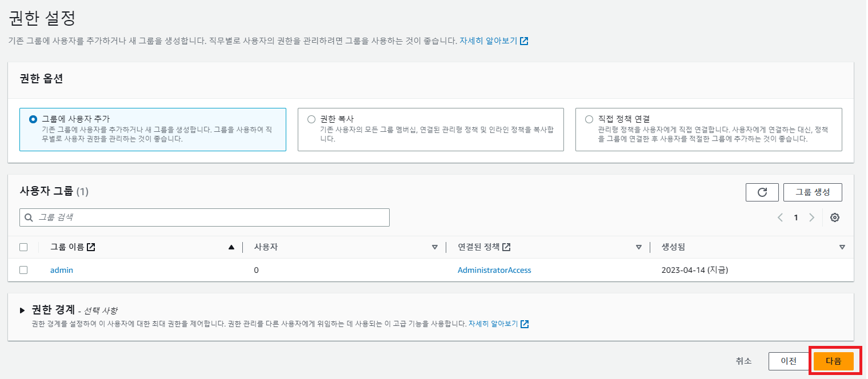This screenshot has height=379, width=868.
Task: Click the 그룹 생성 button
Action: [813, 192]
